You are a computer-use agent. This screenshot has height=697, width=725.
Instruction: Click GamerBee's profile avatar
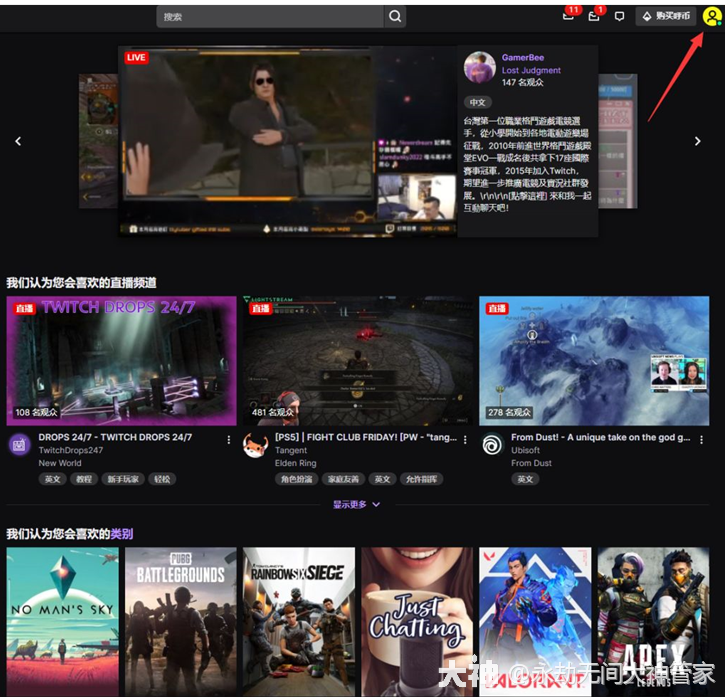click(479, 68)
